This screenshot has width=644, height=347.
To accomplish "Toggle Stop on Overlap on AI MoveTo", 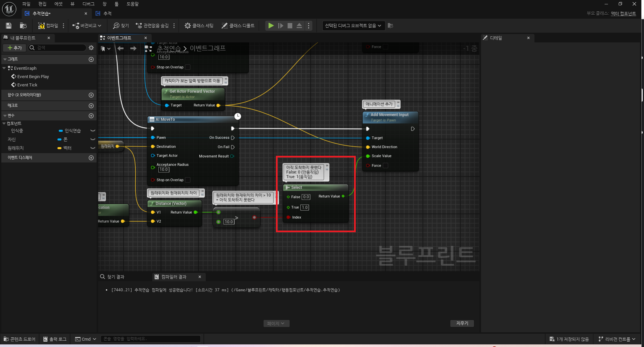I will coord(188,180).
